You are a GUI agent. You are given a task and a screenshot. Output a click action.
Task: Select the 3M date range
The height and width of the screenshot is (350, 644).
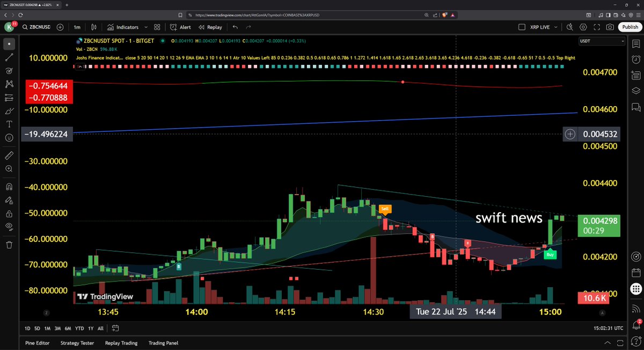point(57,328)
